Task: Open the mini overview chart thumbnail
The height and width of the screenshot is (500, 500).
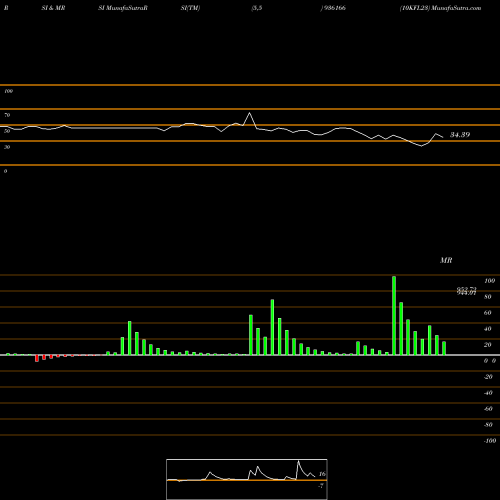Action: 247,479
